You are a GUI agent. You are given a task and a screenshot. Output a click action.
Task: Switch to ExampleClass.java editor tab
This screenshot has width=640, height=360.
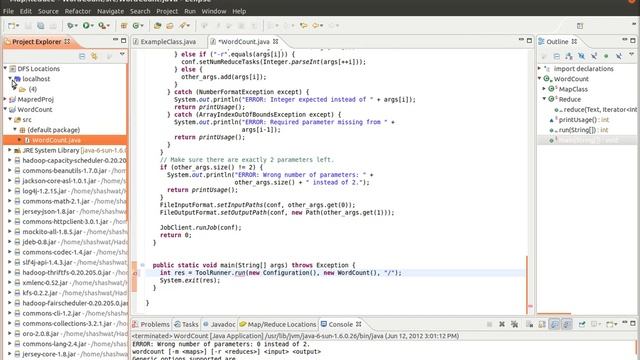tap(168, 42)
